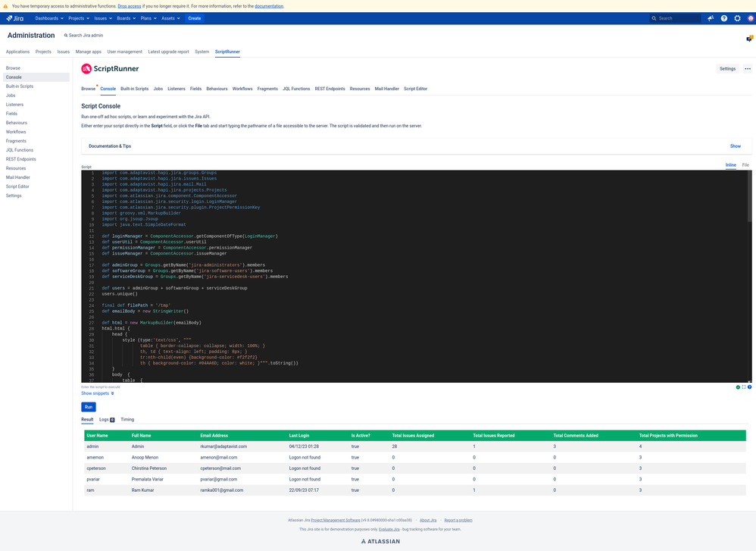Click the Drop access link
The width and height of the screenshot is (756, 551).
point(130,6)
